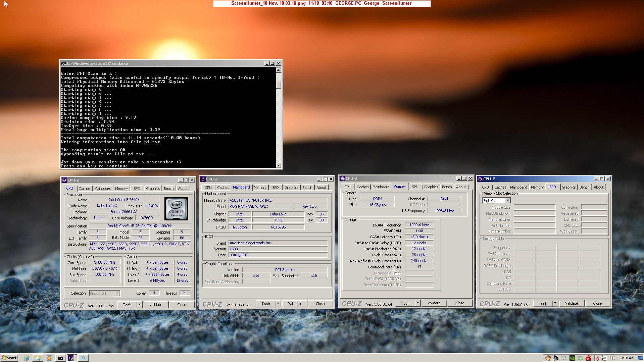Click the BIOS date 08/03/2018 field
This screenshot has width=644, height=362.
pos(278,255)
